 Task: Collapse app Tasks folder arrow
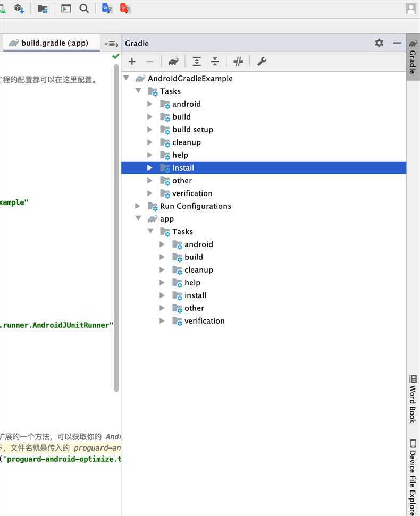tap(150, 231)
